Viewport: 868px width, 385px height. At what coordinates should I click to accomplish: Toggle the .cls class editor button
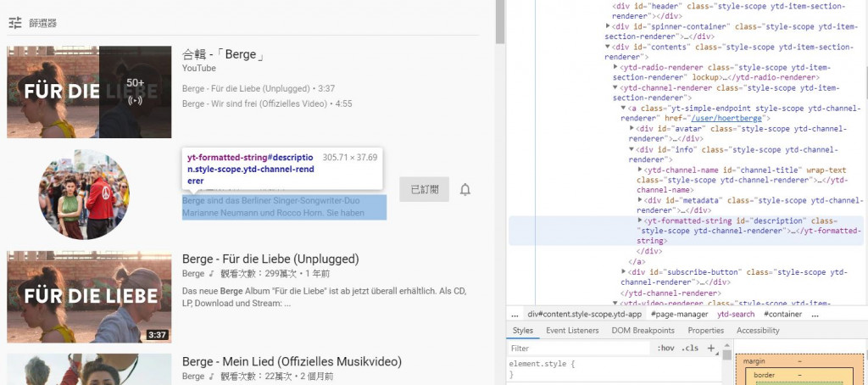(x=690, y=349)
